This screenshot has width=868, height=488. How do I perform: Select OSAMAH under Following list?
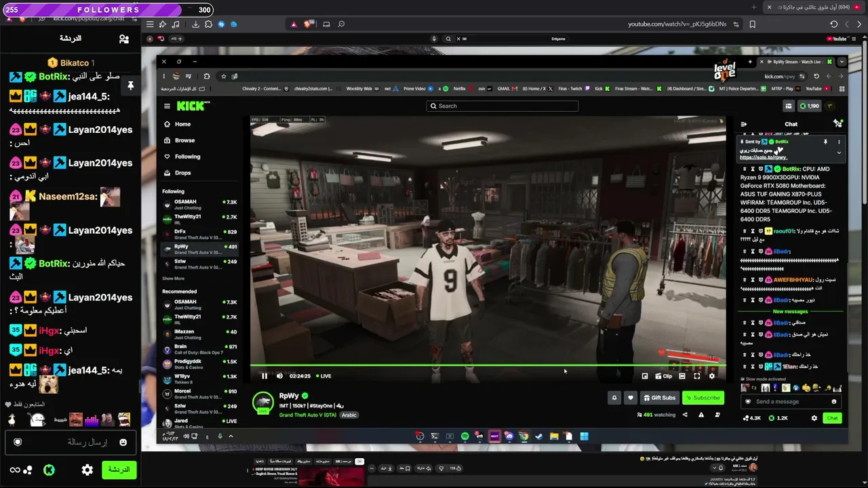click(200, 204)
